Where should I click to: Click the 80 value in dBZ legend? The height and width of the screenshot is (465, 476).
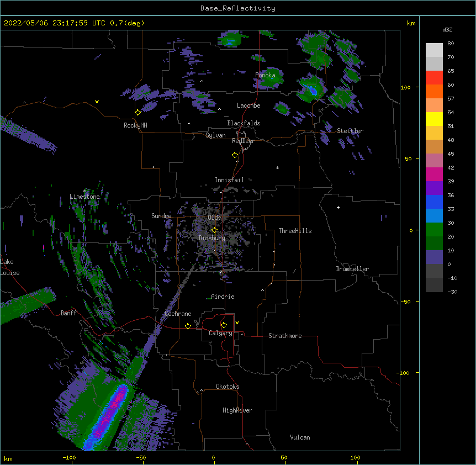click(451, 43)
